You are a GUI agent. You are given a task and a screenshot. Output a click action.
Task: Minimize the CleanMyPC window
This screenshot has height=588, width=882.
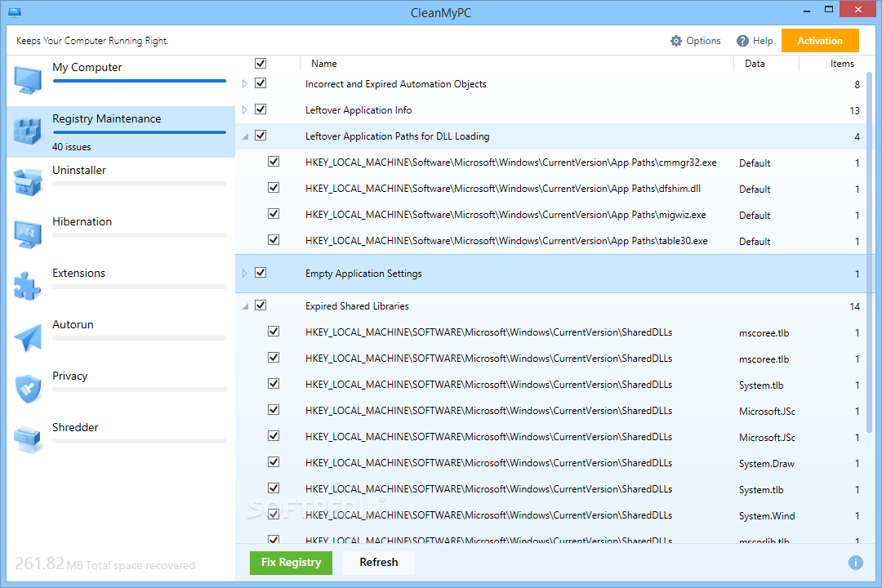pyautogui.click(x=806, y=10)
